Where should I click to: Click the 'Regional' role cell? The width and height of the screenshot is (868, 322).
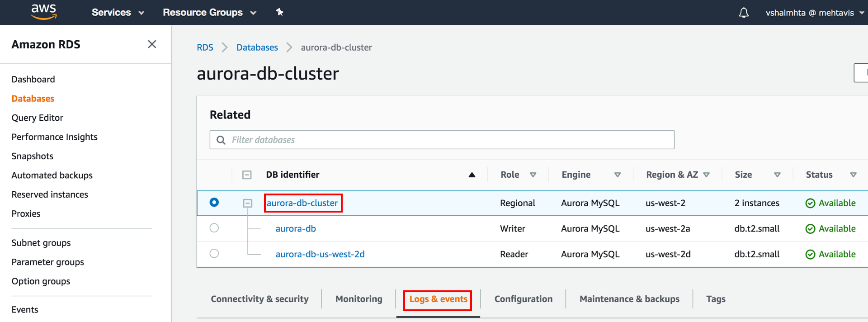pos(518,203)
